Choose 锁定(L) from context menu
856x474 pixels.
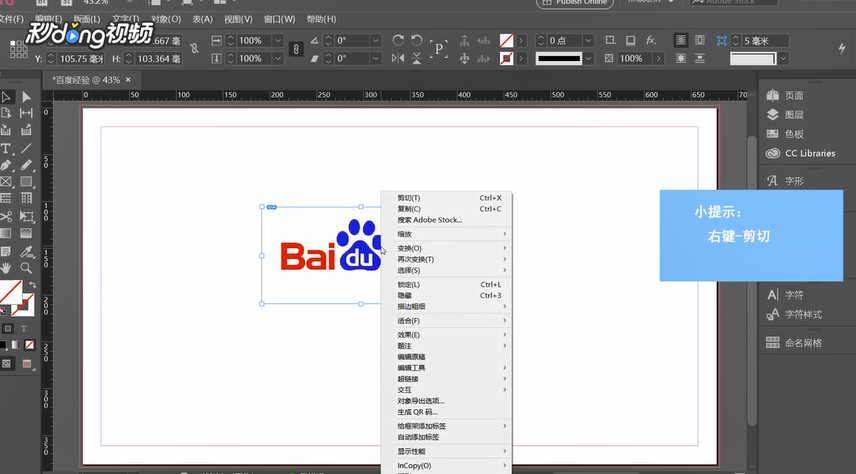[x=446, y=285]
